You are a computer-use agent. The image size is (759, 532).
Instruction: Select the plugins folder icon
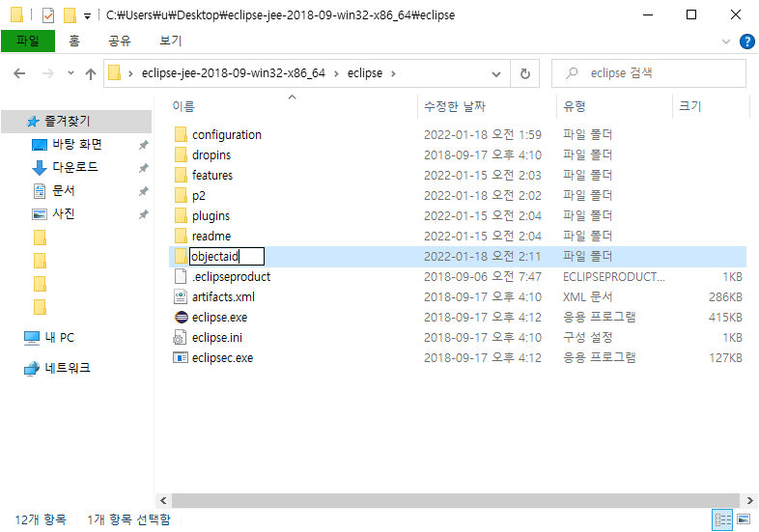(x=181, y=216)
